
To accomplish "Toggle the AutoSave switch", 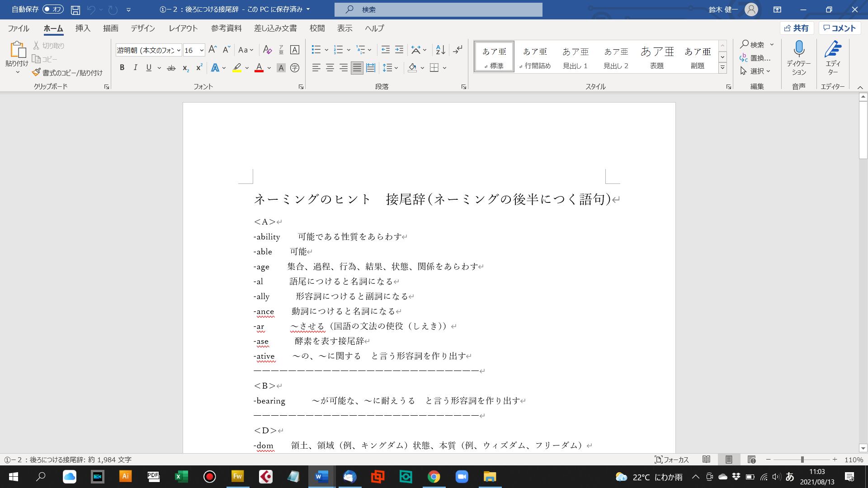I will click(53, 9).
